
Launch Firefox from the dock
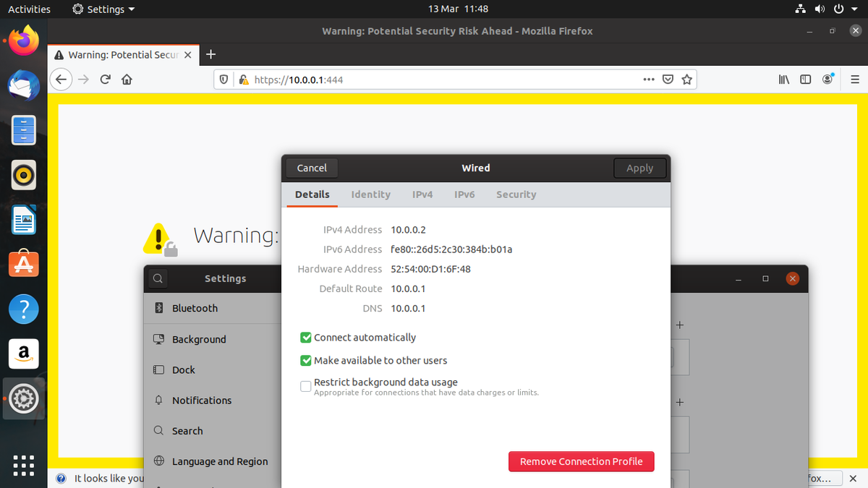click(23, 40)
